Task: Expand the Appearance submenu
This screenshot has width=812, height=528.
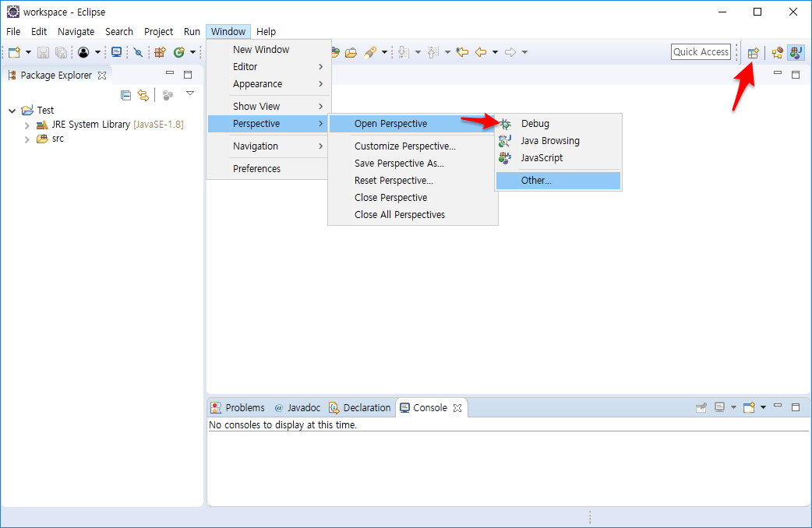Action: click(268, 84)
